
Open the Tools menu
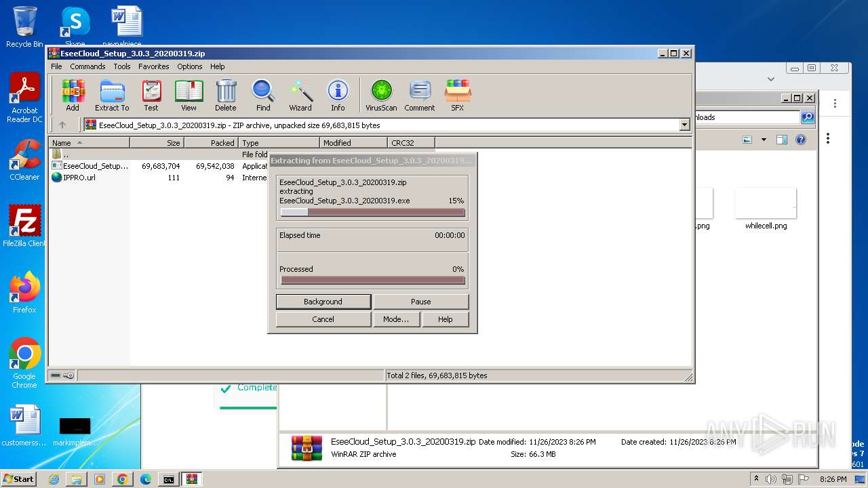122,66
